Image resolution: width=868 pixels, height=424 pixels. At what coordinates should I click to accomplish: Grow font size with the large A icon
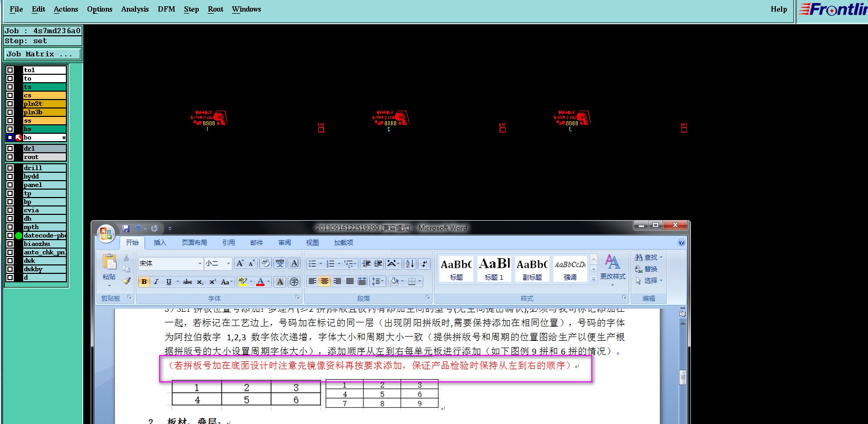point(240,263)
